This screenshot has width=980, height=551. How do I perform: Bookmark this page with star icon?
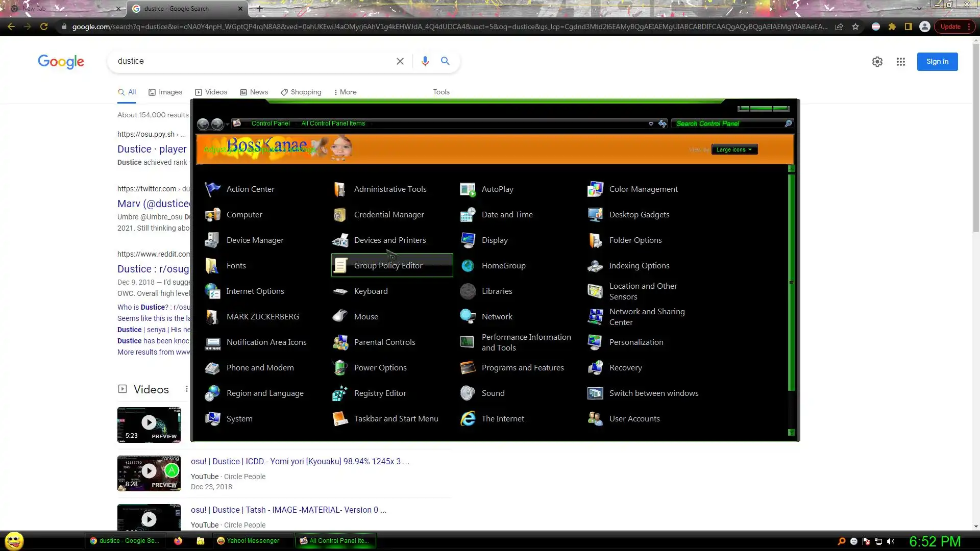pyautogui.click(x=855, y=27)
